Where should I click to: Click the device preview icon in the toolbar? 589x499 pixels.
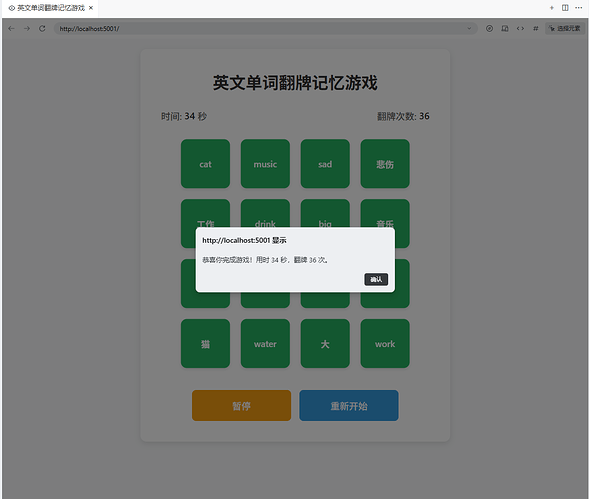click(x=505, y=29)
